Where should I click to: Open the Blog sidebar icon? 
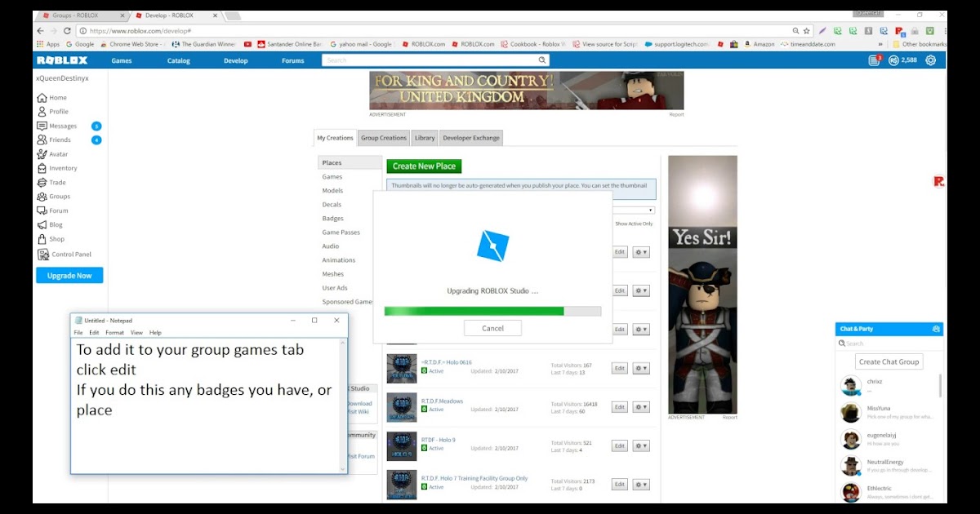42,225
